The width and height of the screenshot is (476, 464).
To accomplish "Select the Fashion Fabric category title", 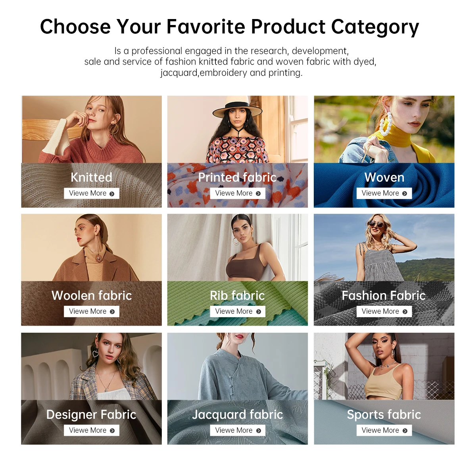I will (x=384, y=295).
